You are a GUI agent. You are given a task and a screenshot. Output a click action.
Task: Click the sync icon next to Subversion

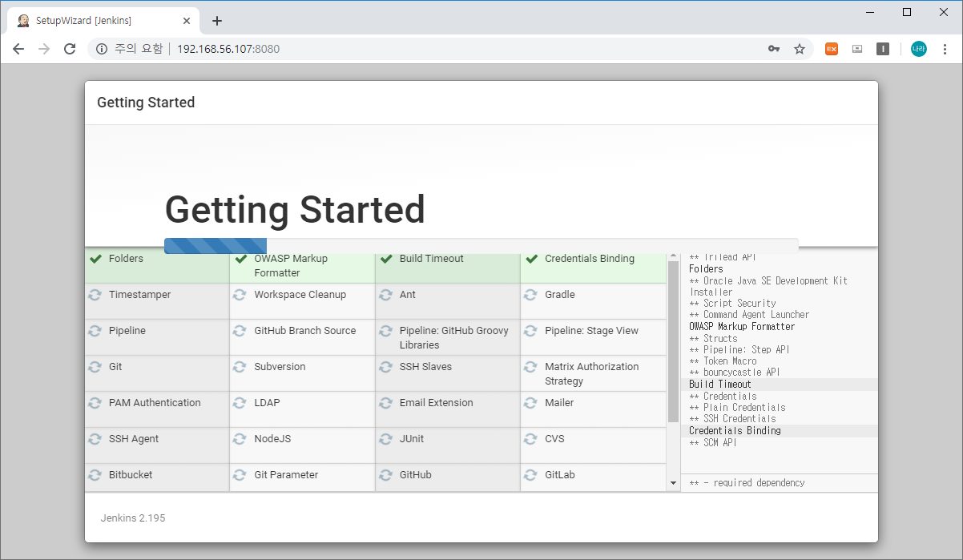click(x=240, y=367)
